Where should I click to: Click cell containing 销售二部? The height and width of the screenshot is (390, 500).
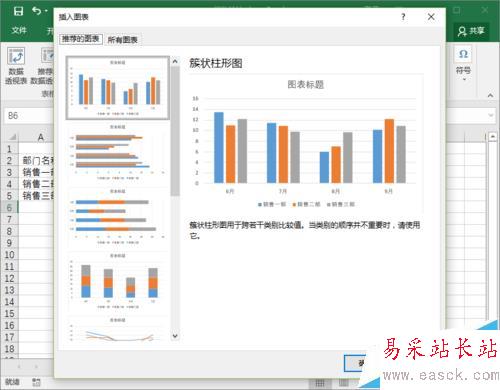(x=36, y=184)
